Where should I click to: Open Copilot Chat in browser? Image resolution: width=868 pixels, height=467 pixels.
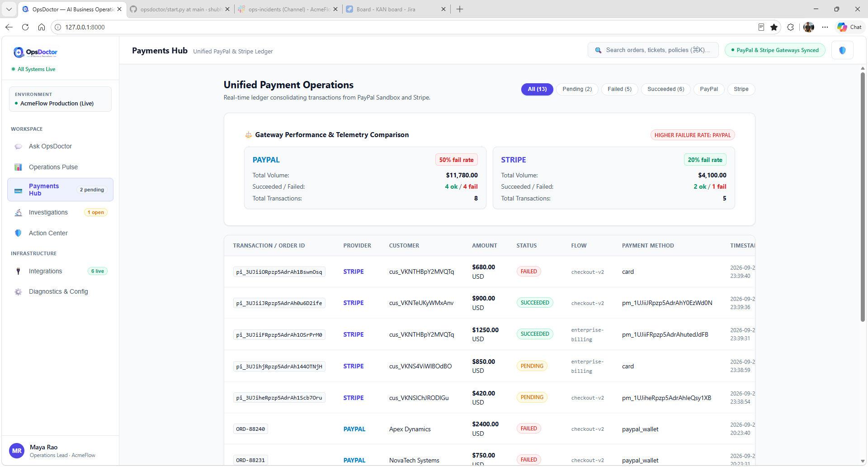tap(849, 27)
